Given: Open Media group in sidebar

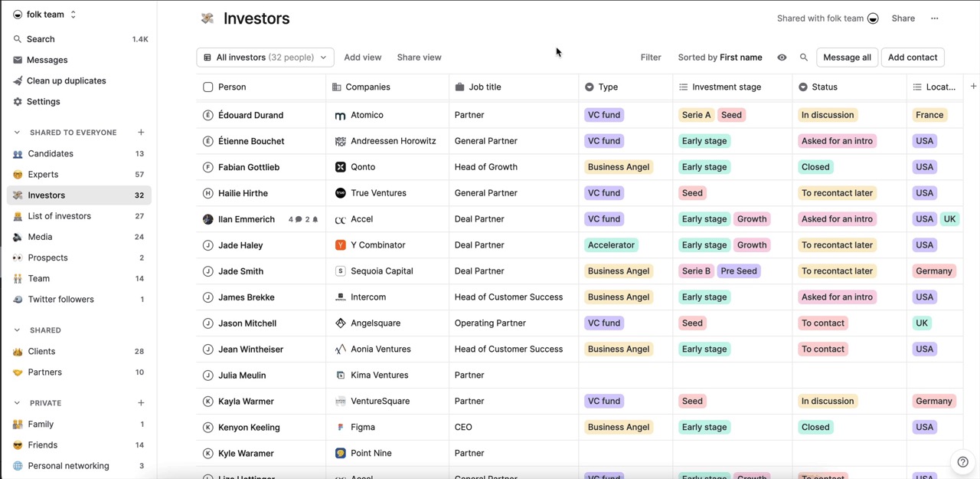Looking at the screenshot, I should click(x=79, y=237).
